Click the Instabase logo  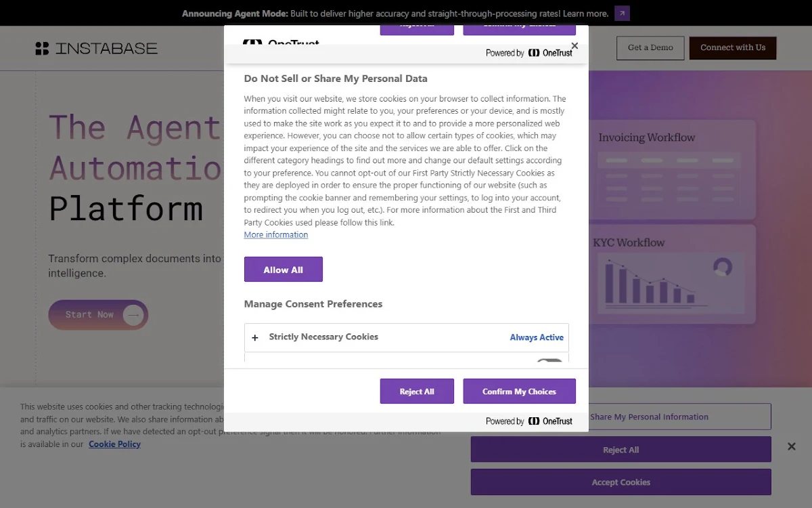point(96,48)
